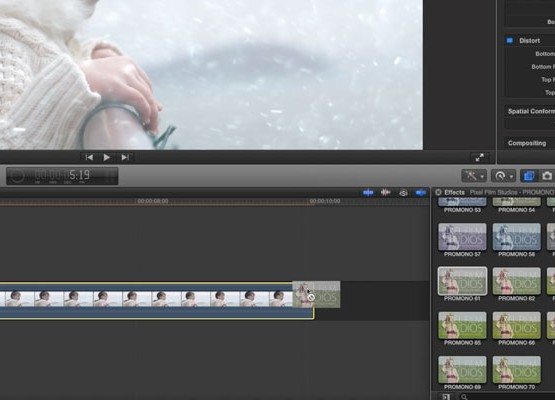Jump to the next edit point
Screen dimensions: 555x400
pos(125,157)
